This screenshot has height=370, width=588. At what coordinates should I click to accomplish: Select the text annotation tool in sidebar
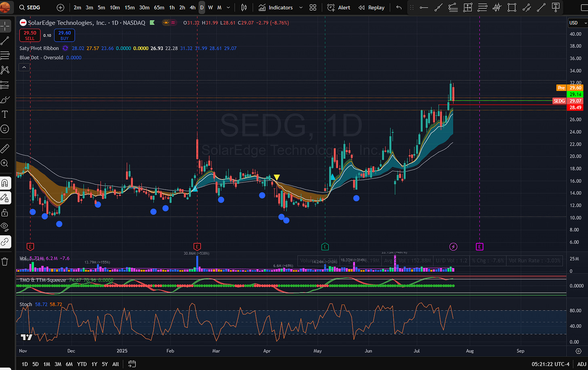coord(5,114)
